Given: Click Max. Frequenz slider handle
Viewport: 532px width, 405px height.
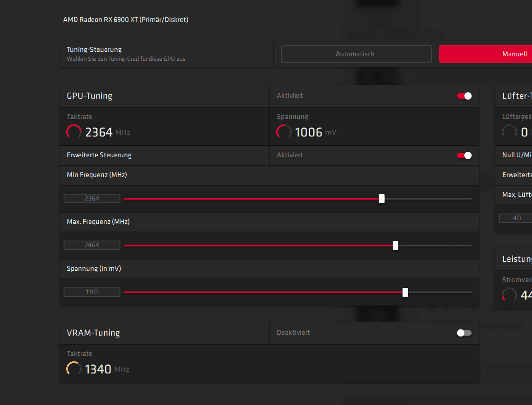Looking at the screenshot, I should pos(395,246).
